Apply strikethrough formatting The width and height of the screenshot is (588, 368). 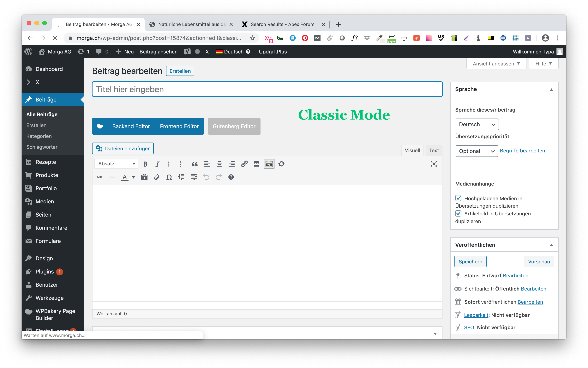[100, 177]
